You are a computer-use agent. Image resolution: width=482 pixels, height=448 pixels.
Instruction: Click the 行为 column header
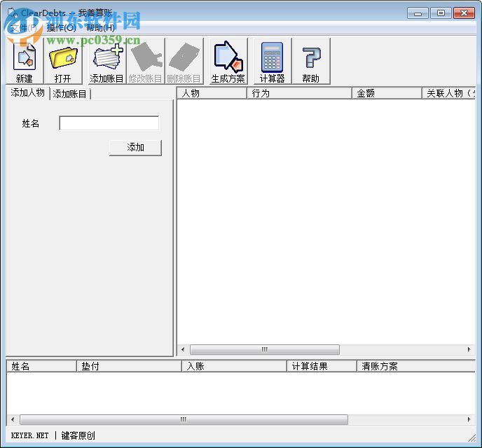(299, 93)
